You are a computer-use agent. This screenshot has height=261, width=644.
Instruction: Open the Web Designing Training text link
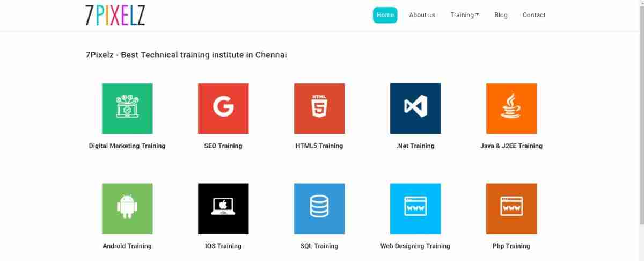(415, 246)
